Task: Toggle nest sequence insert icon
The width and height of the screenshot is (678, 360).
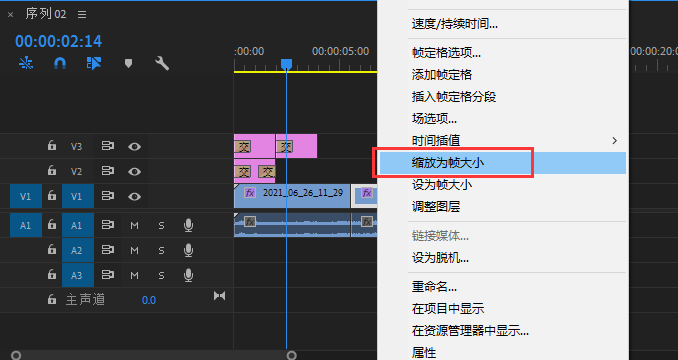Action: coord(26,64)
